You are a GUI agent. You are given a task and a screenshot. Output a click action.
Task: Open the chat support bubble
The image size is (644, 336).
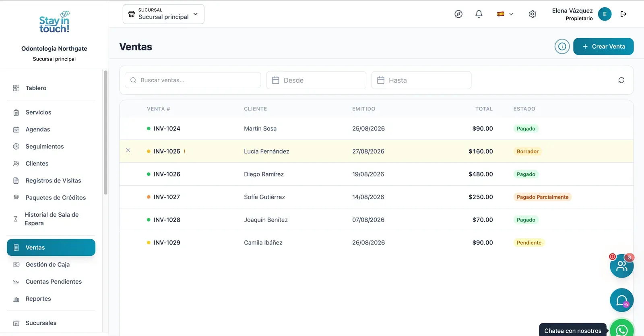(621, 300)
